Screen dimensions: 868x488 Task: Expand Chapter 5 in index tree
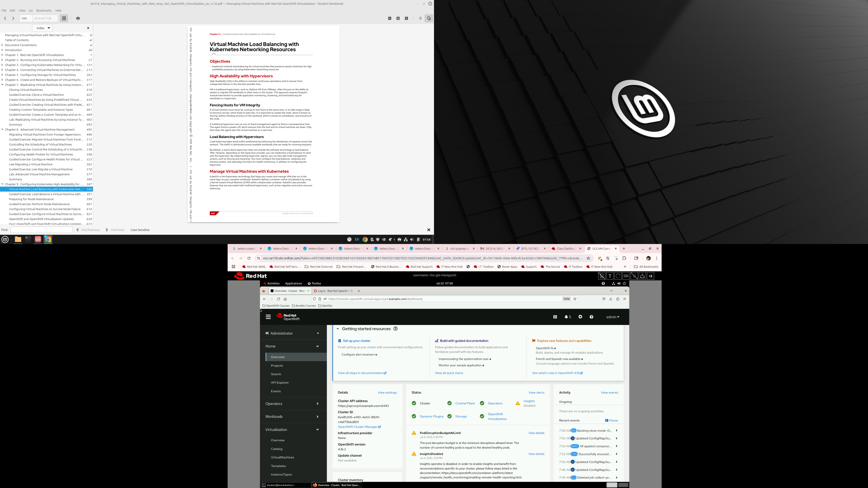point(2,75)
